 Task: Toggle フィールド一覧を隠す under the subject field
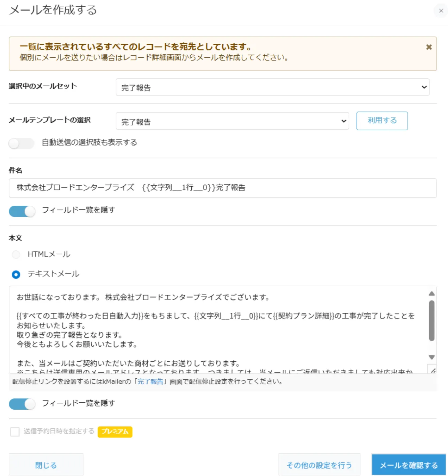(x=22, y=211)
